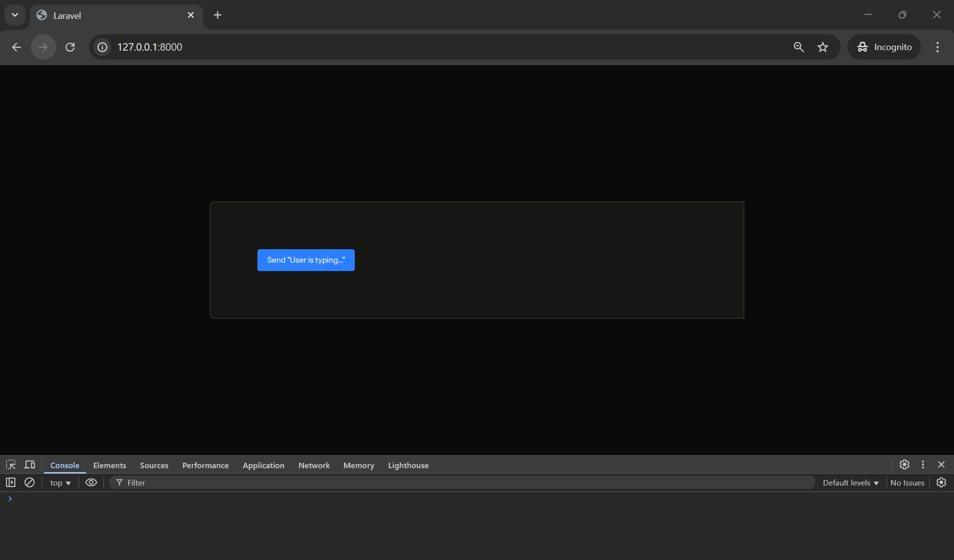Toggle the console sidebar panel
954x560 pixels.
tap(10, 483)
